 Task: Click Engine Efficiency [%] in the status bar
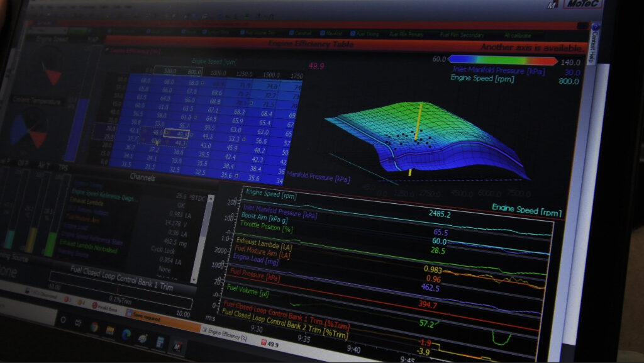pyautogui.click(x=227, y=333)
